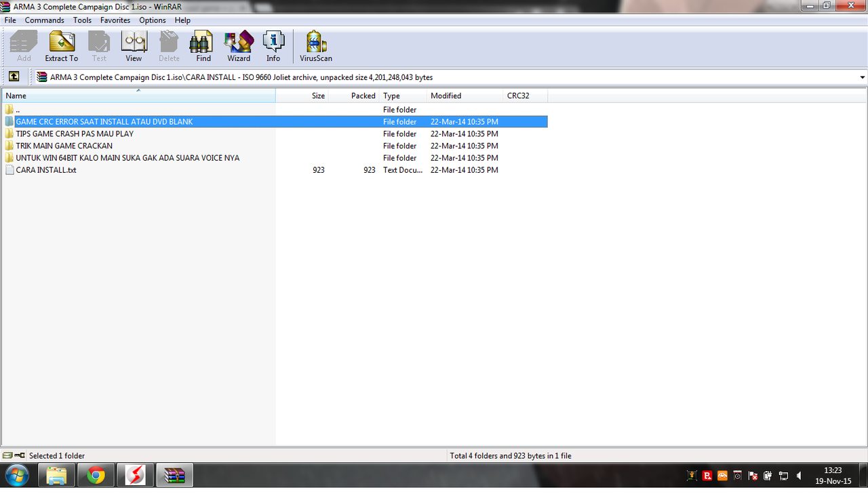Select UNTUK WIN 64BIT folder
This screenshot has height=494, width=868.
pyautogui.click(x=275, y=158)
